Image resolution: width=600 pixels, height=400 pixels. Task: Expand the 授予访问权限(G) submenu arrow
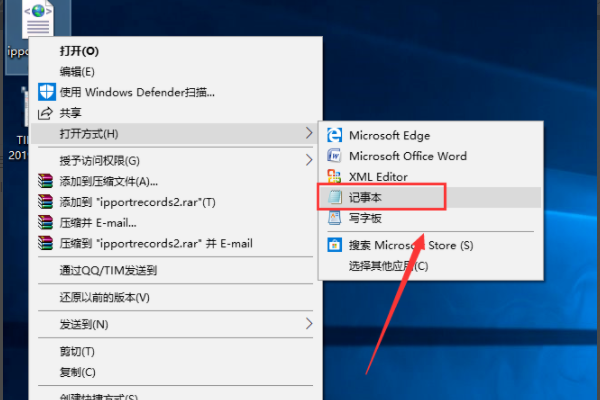click(x=309, y=160)
